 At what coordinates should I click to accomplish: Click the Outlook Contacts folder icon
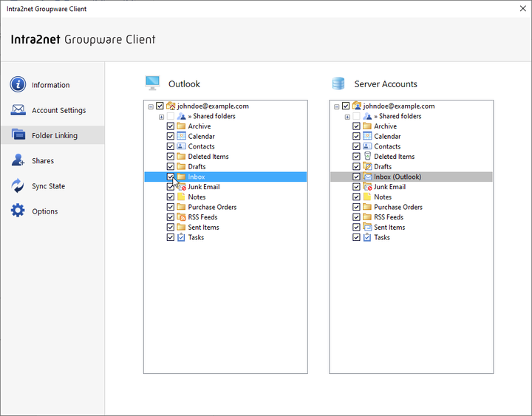182,146
